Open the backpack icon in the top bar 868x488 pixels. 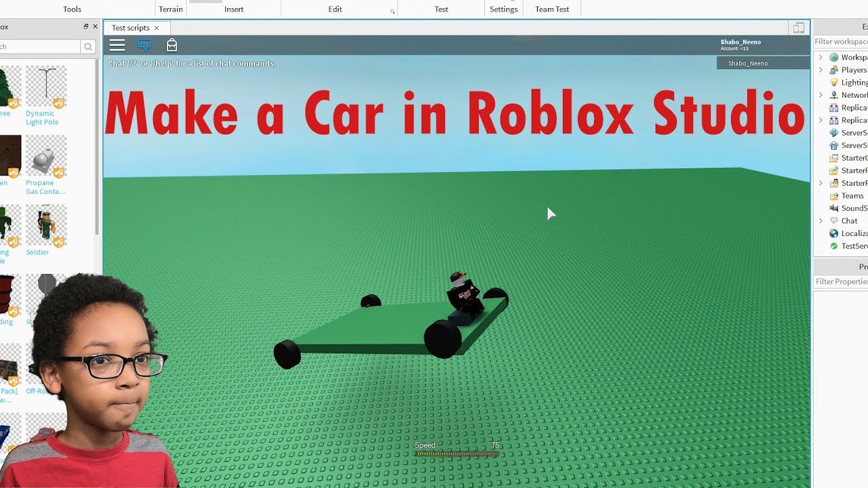point(172,45)
